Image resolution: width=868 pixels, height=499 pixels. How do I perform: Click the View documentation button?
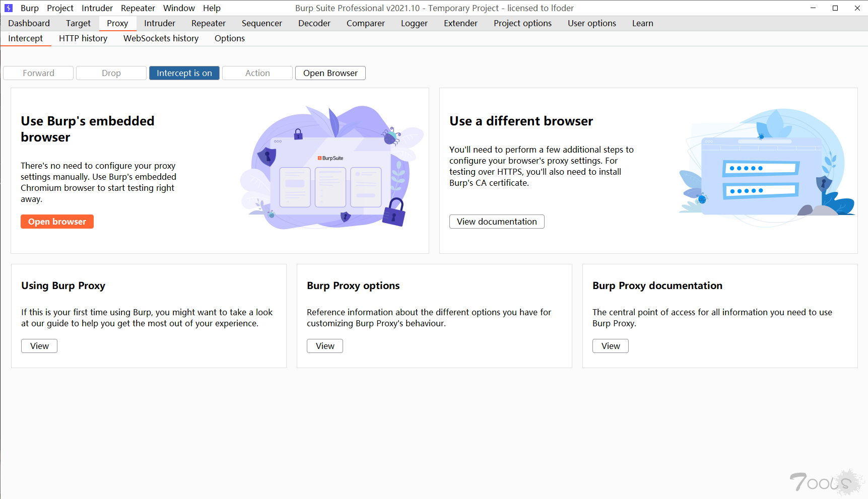coord(497,222)
